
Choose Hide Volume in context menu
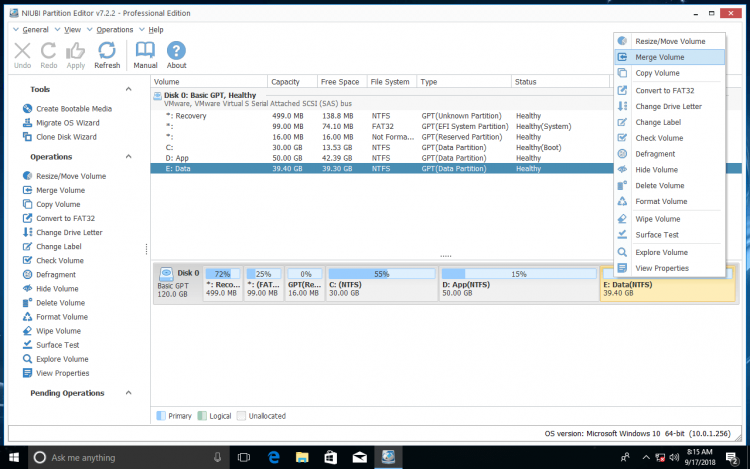(670, 169)
